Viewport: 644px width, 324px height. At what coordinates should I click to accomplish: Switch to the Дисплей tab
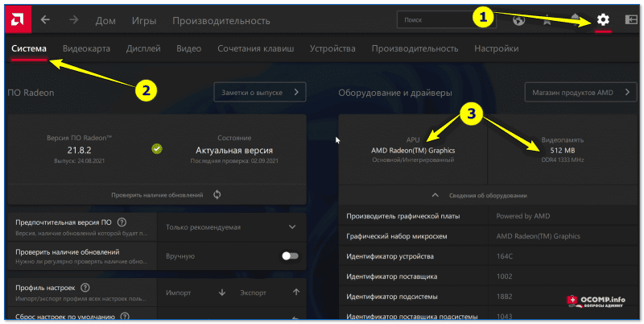[143, 48]
